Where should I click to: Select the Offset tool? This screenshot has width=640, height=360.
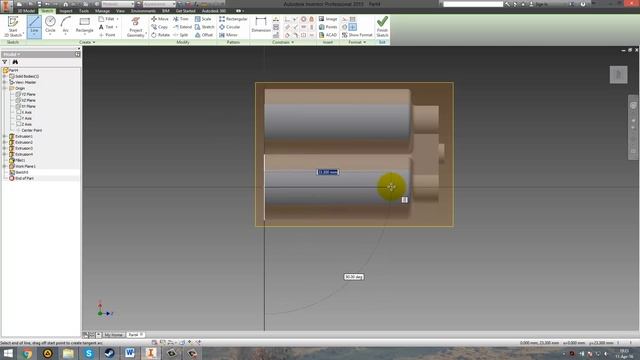coord(204,35)
